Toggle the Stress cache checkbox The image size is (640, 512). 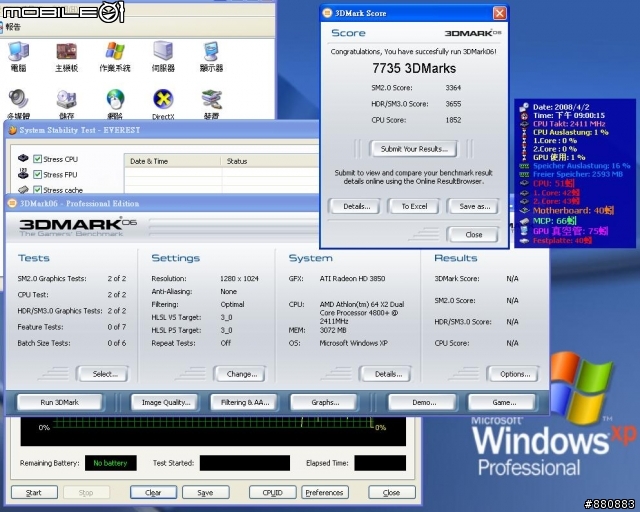(38, 190)
